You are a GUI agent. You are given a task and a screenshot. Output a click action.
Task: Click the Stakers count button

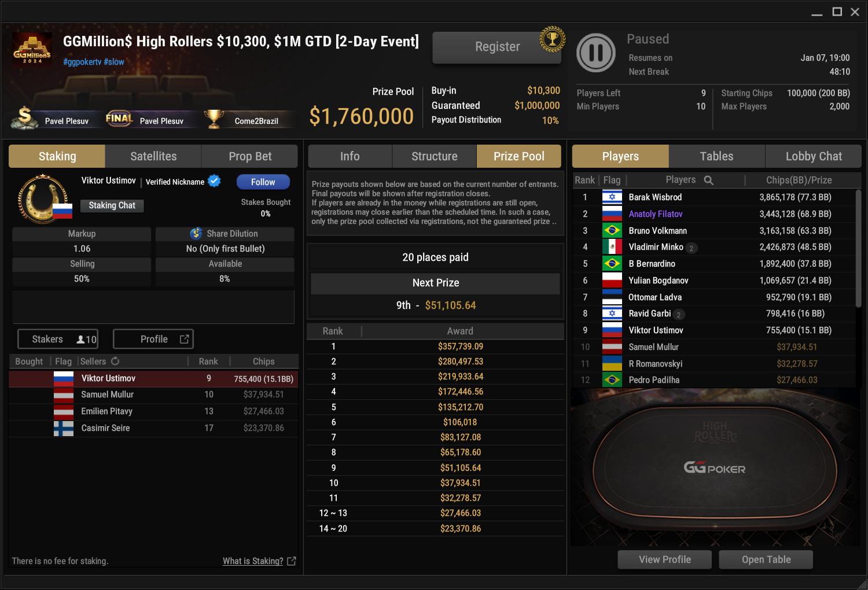click(x=58, y=339)
